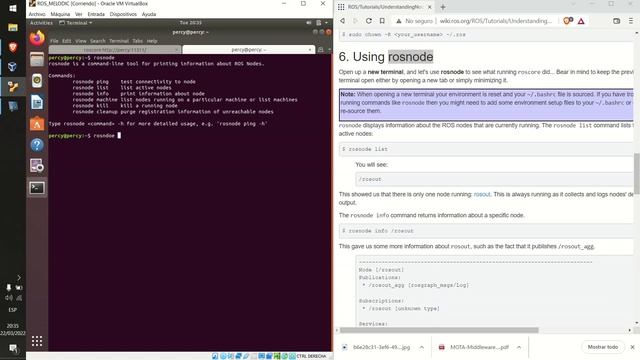640x360 pixels.
Task: Close the downloads bar
Action: coord(632,347)
